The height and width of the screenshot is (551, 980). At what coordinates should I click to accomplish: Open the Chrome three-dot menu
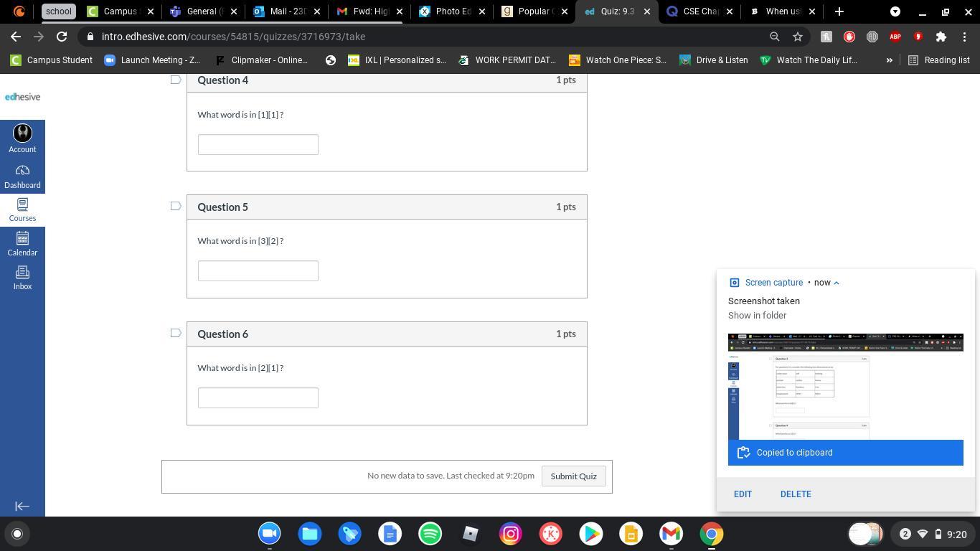click(964, 37)
